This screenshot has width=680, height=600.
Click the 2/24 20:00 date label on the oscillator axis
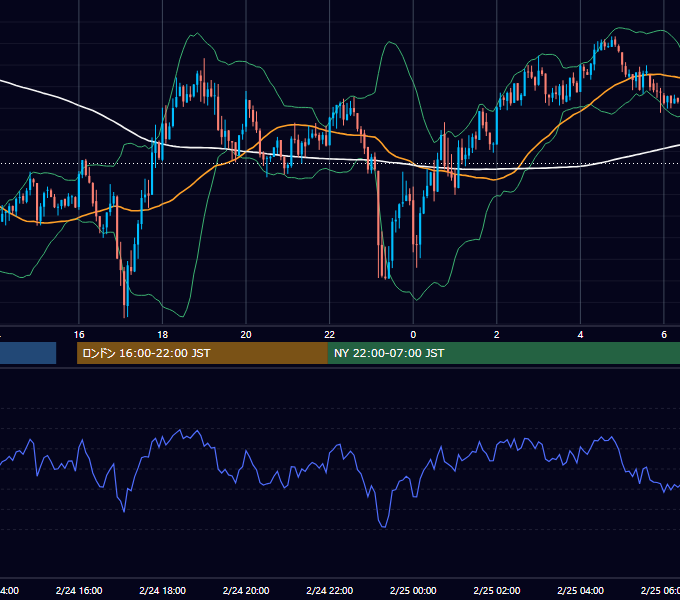(246, 590)
